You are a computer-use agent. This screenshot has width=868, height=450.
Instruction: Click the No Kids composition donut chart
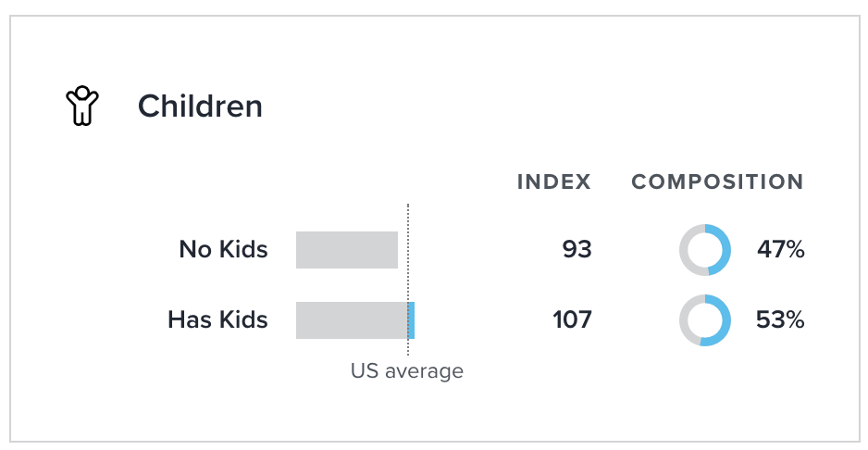pos(705,250)
